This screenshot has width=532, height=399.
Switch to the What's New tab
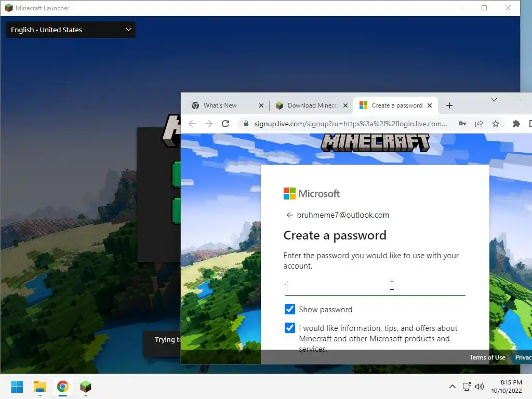228,105
